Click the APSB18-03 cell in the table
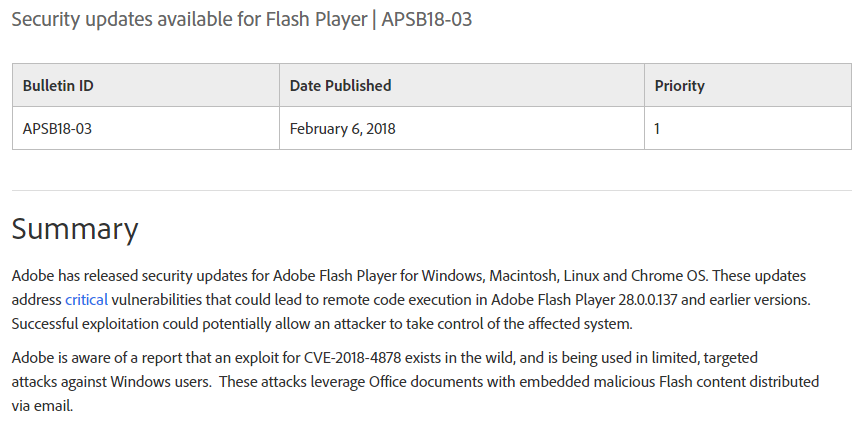The width and height of the screenshot is (862, 426). (x=146, y=128)
